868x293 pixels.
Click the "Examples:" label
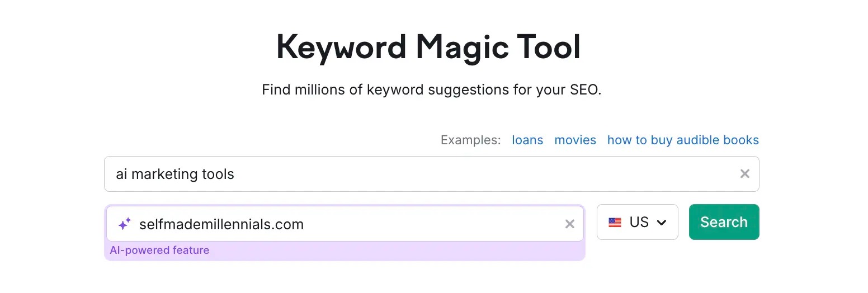(x=470, y=140)
